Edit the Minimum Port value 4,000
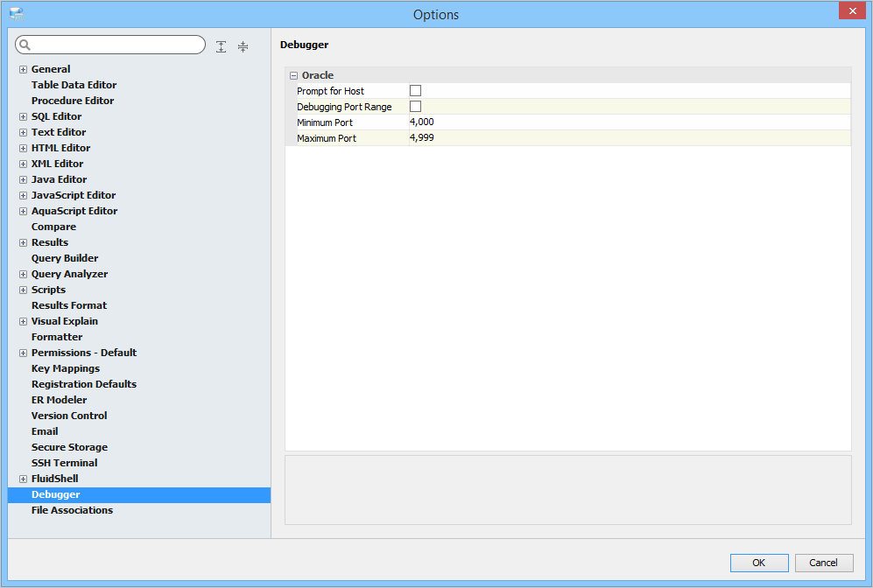This screenshot has height=588, width=873. (x=421, y=122)
